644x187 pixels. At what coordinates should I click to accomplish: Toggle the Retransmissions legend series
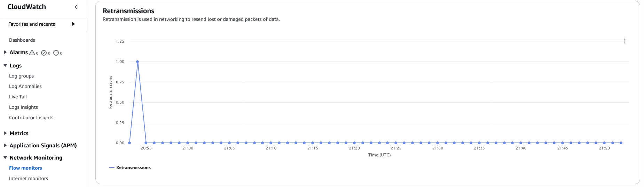130,168
